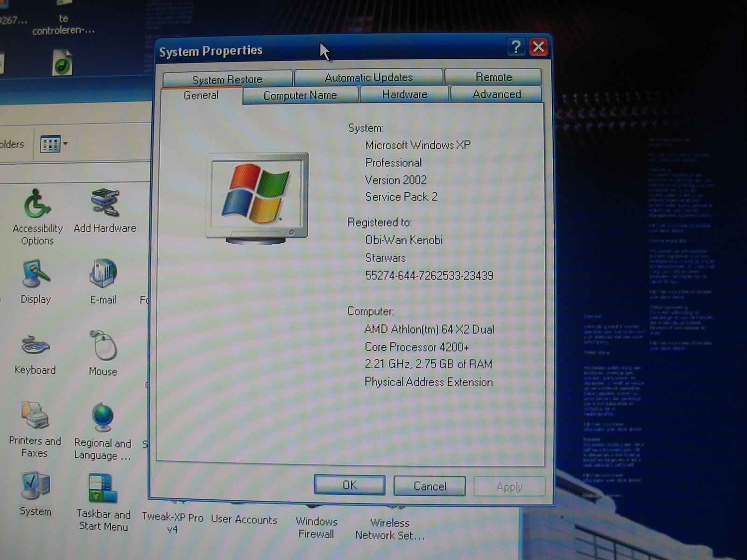
Task: Switch to the Advanced tab
Action: click(496, 94)
